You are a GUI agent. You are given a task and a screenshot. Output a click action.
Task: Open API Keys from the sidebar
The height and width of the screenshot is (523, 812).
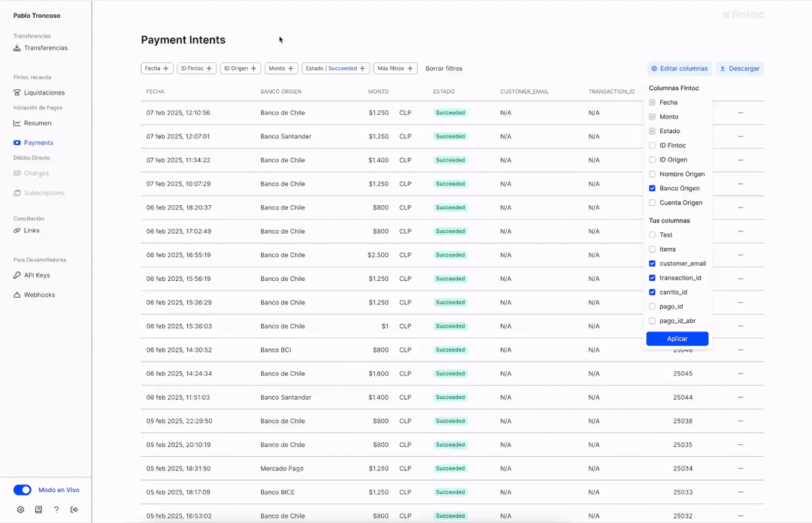point(32,275)
